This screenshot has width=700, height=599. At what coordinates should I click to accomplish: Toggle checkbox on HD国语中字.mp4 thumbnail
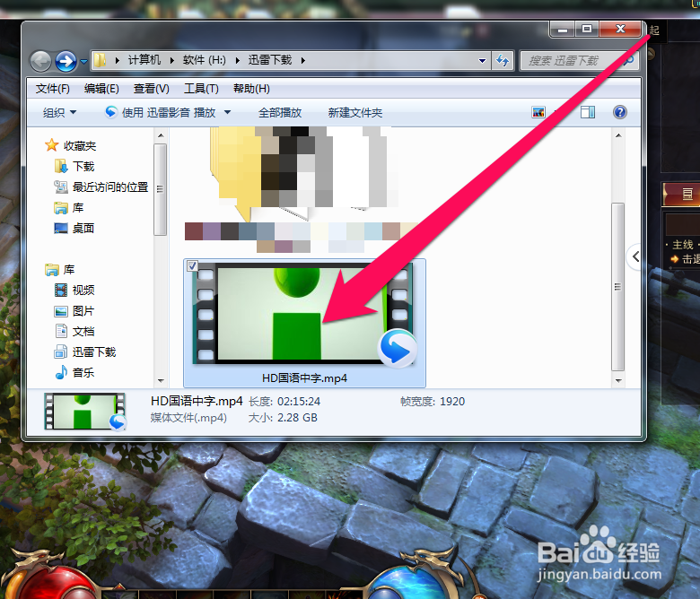tap(192, 265)
